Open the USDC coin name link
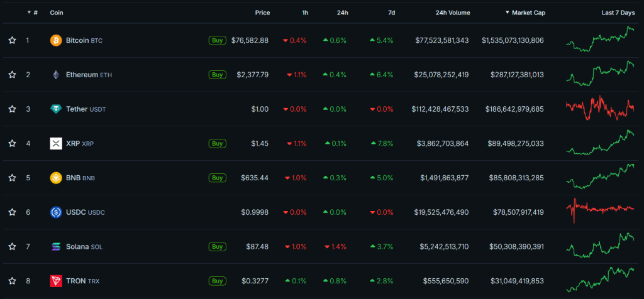This screenshot has height=299, width=644. point(86,212)
